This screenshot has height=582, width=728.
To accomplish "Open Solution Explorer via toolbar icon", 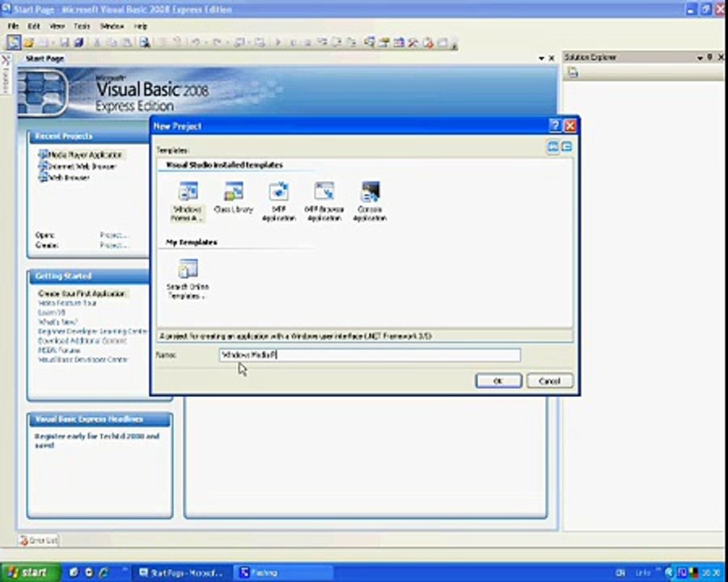I will point(370,43).
